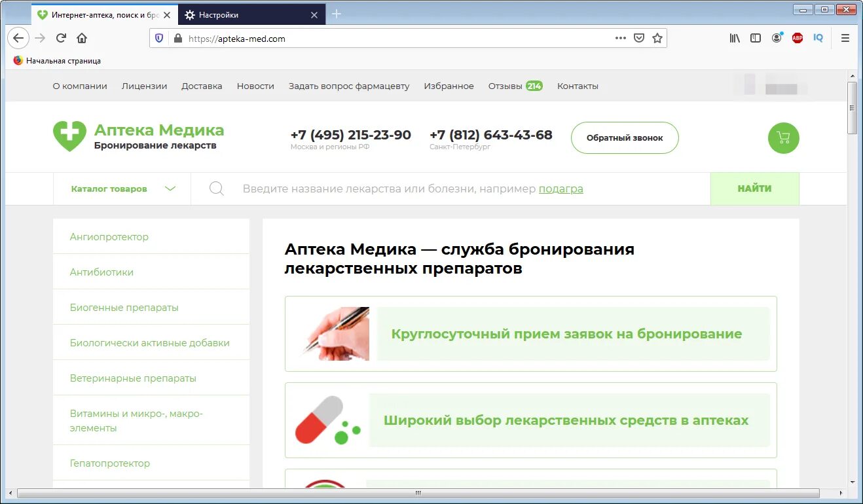Click Saint Petersburg number +7 (812) 643-43-68
Image resolution: width=863 pixels, height=504 pixels.
point(491,135)
